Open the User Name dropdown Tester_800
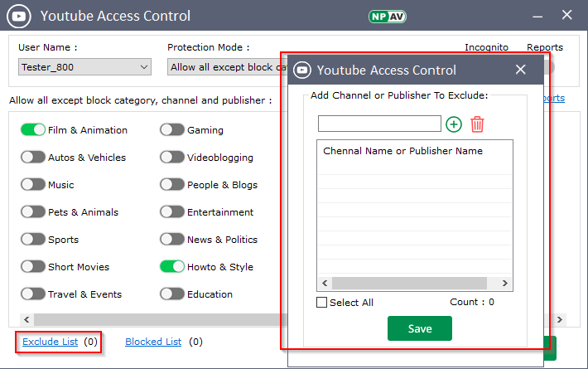 point(84,67)
